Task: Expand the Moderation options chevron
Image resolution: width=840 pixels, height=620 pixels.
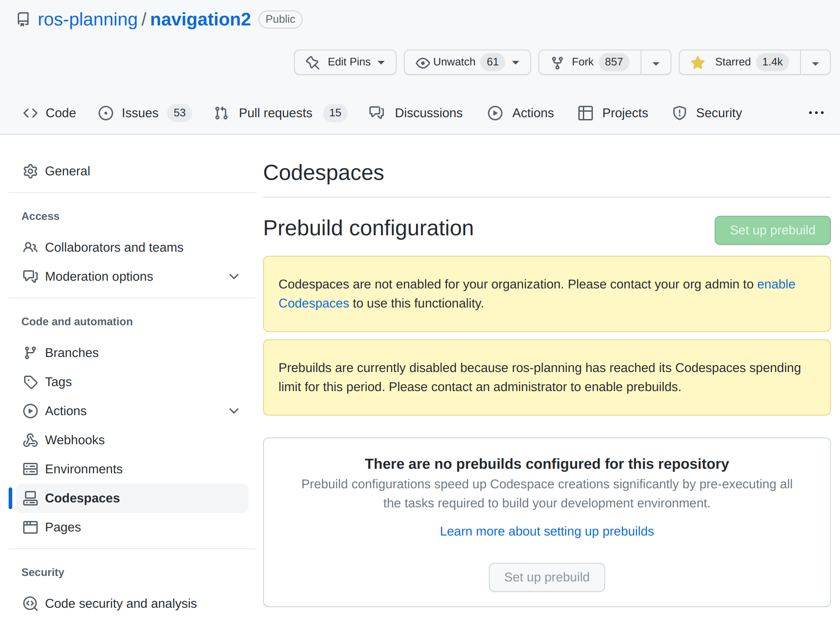Action: (234, 277)
